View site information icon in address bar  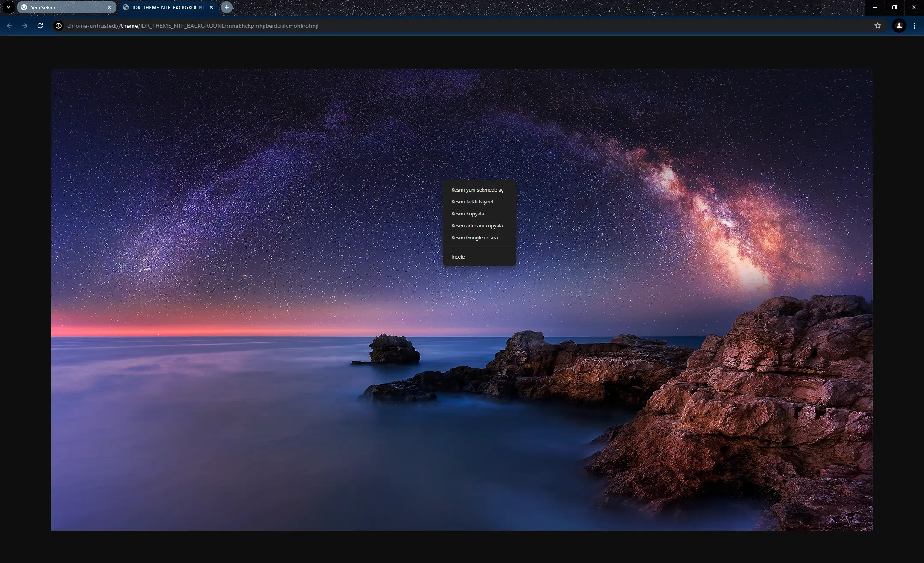59,26
